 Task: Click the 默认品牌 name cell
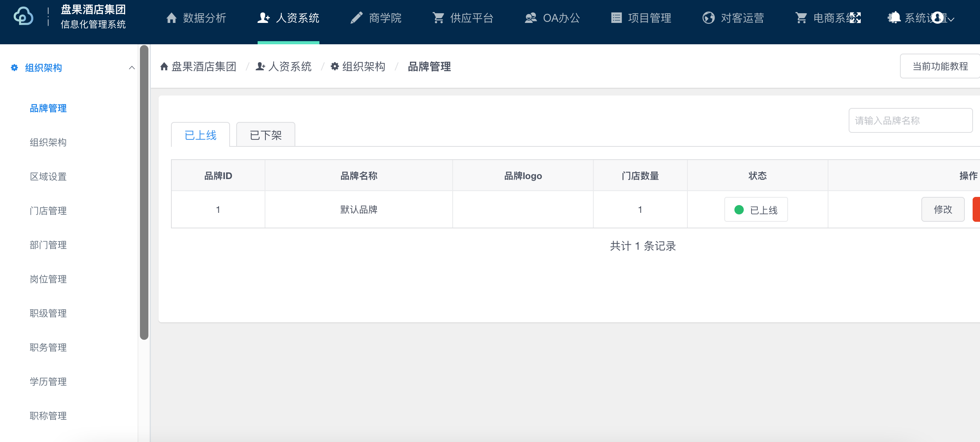[359, 210]
